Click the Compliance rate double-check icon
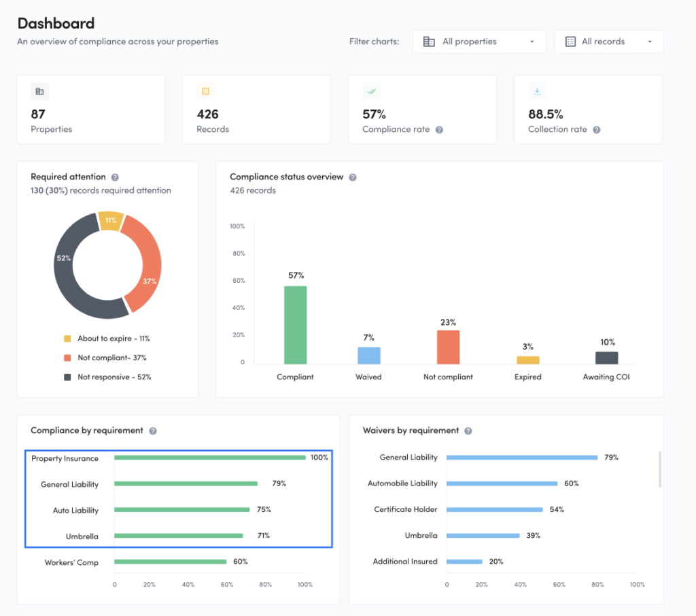The width and height of the screenshot is (696, 616). [x=372, y=92]
